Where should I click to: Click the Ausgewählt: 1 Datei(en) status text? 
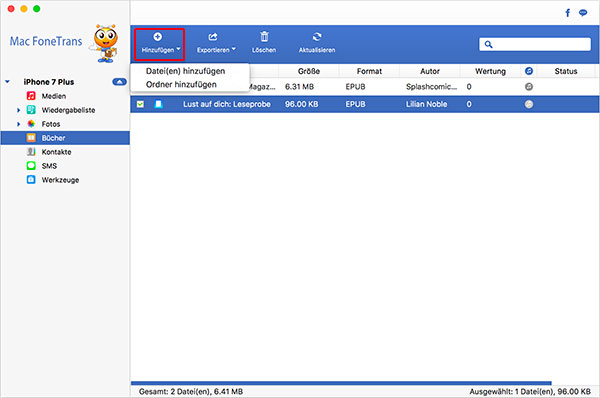(x=530, y=391)
